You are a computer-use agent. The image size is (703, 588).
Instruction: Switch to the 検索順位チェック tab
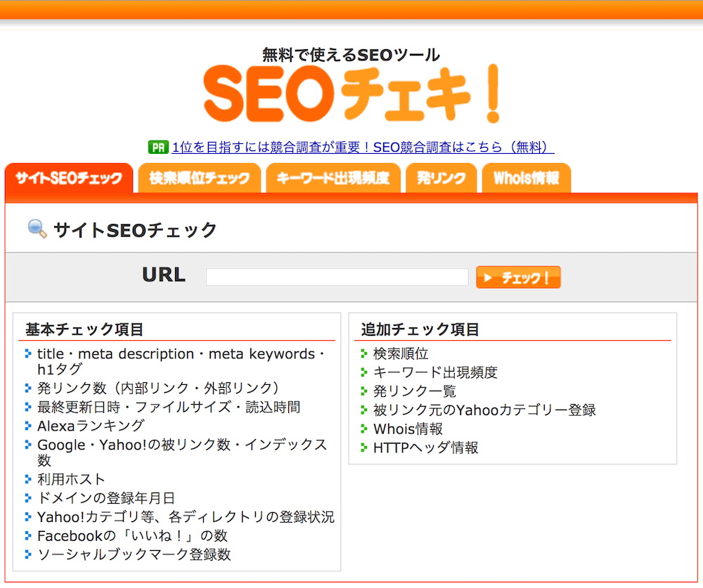199,178
